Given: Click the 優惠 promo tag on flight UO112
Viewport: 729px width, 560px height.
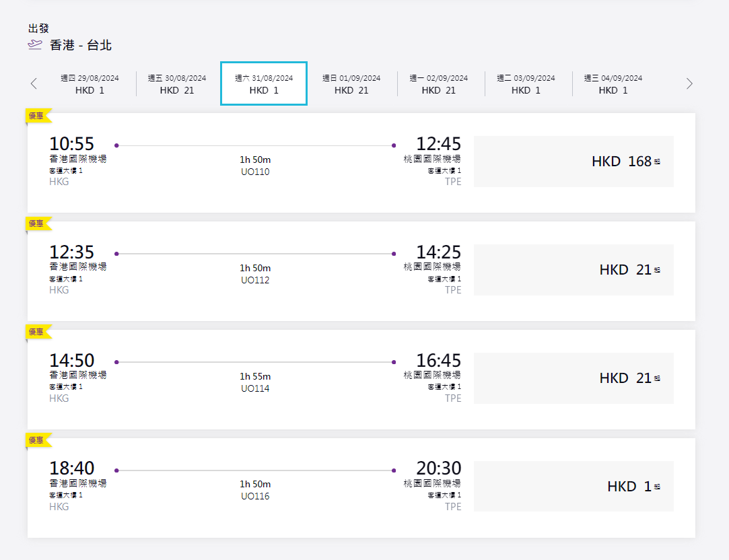Looking at the screenshot, I should [x=37, y=223].
